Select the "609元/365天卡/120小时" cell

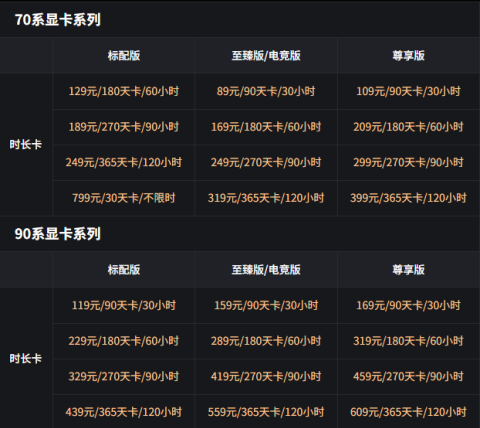(x=408, y=412)
